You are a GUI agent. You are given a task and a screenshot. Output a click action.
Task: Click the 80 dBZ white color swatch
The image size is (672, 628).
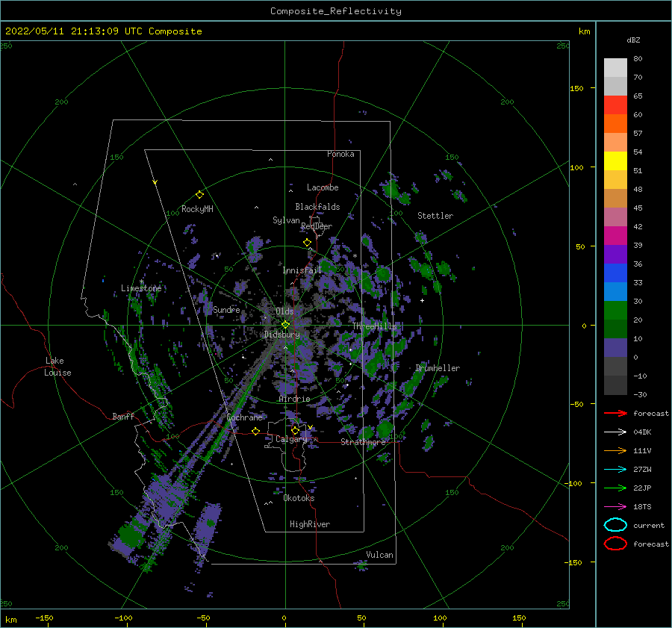click(615, 67)
